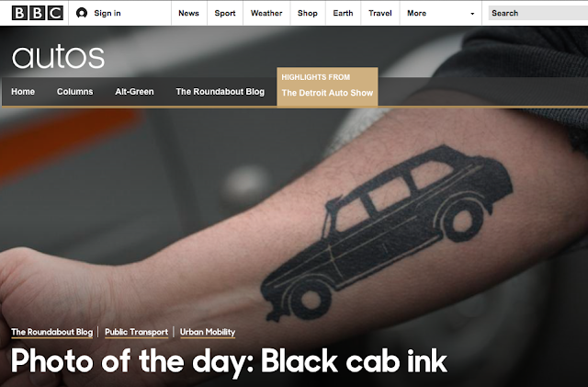Screen dimensions: 588x387
Task: Focus the Search input field
Action: click(538, 13)
